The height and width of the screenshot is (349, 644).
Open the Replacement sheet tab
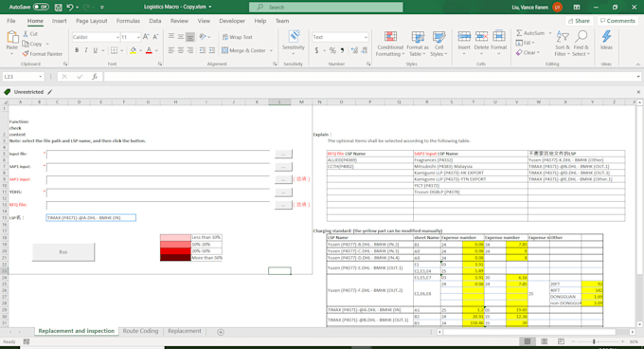185,331
